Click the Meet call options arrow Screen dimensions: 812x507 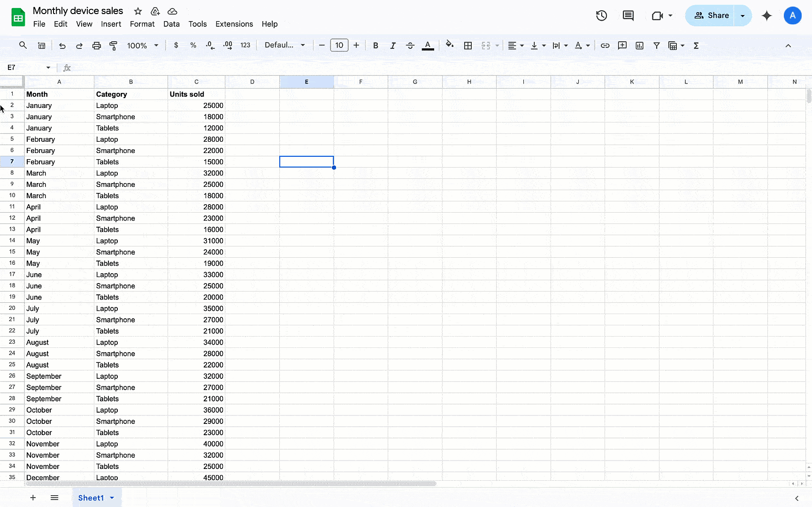pos(670,15)
